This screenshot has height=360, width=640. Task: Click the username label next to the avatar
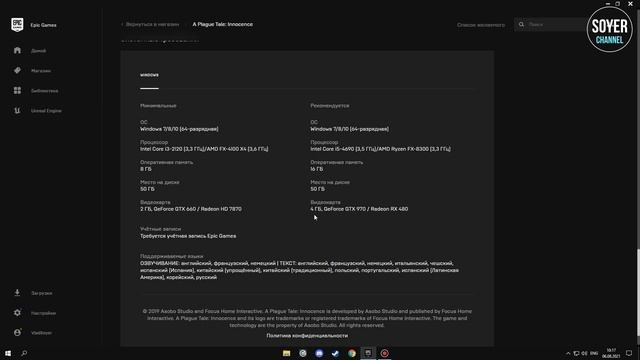[41, 333]
